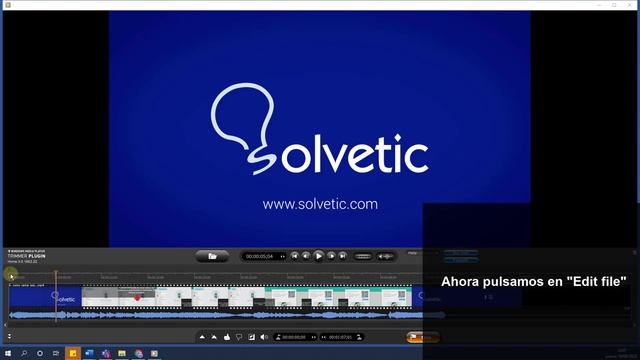Open Chrome from the taskbar

click(x=138, y=353)
